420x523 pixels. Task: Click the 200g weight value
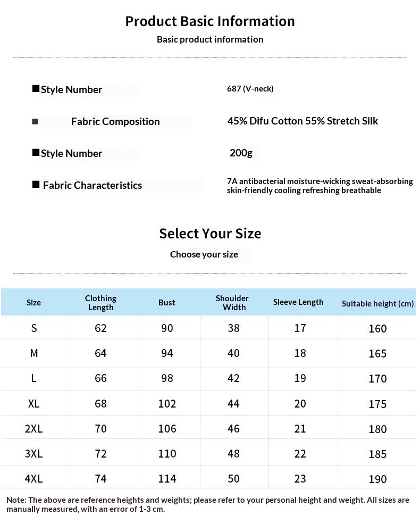[241, 153]
